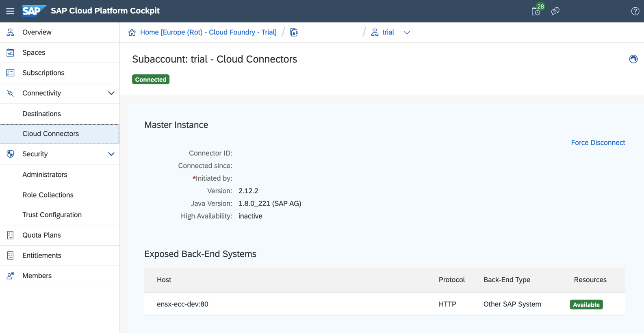Click the SAP Cloud Platform Cockpit title
This screenshot has height=333, width=644.
point(105,11)
